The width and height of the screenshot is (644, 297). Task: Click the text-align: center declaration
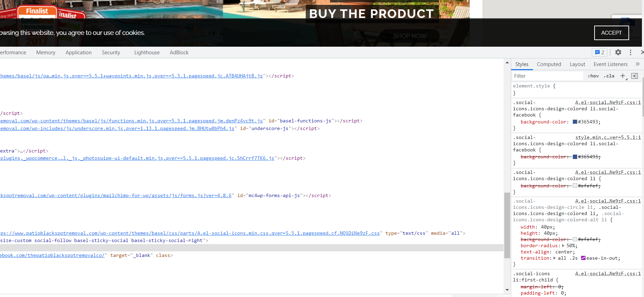tap(548, 252)
